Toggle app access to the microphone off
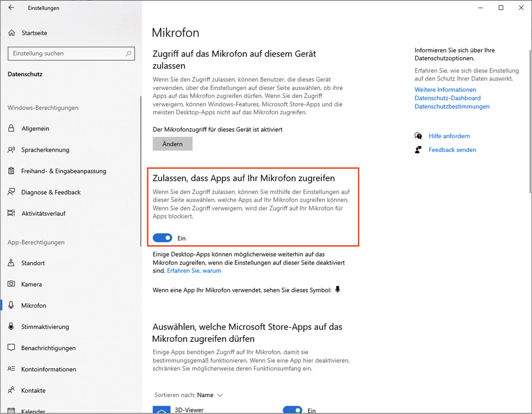This screenshot has height=414, width=532. click(x=162, y=238)
